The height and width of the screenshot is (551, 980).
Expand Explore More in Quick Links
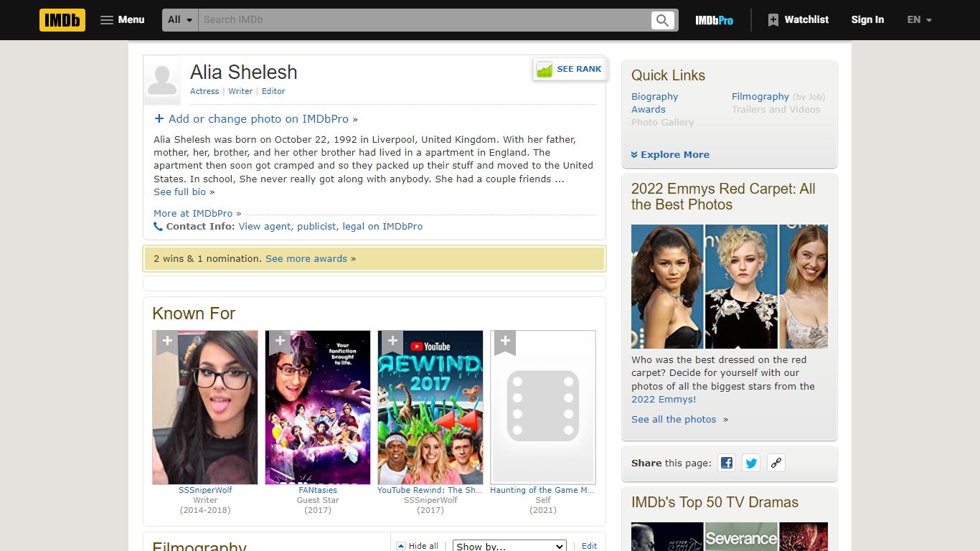tap(670, 155)
